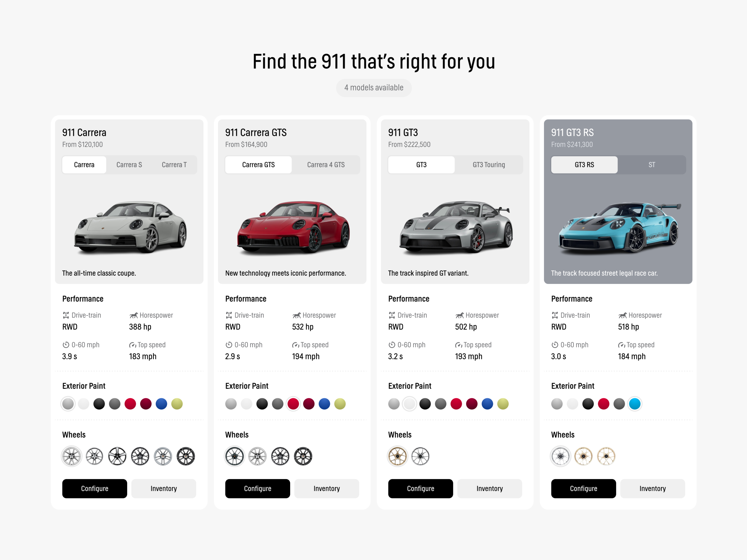Open the 911 Carrera GTS configurator
747x560 pixels.
[257, 488]
